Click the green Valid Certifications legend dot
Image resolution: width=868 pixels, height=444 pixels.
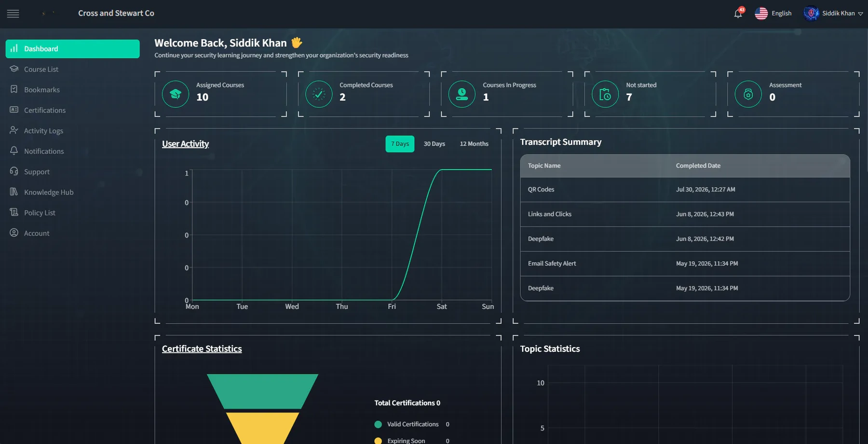[x=378, y=424]
